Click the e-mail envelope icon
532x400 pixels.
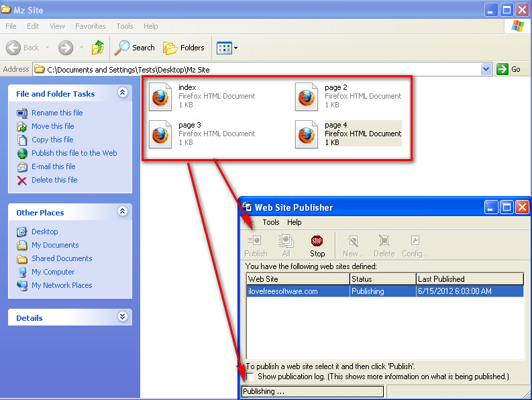tap(22, 166)
